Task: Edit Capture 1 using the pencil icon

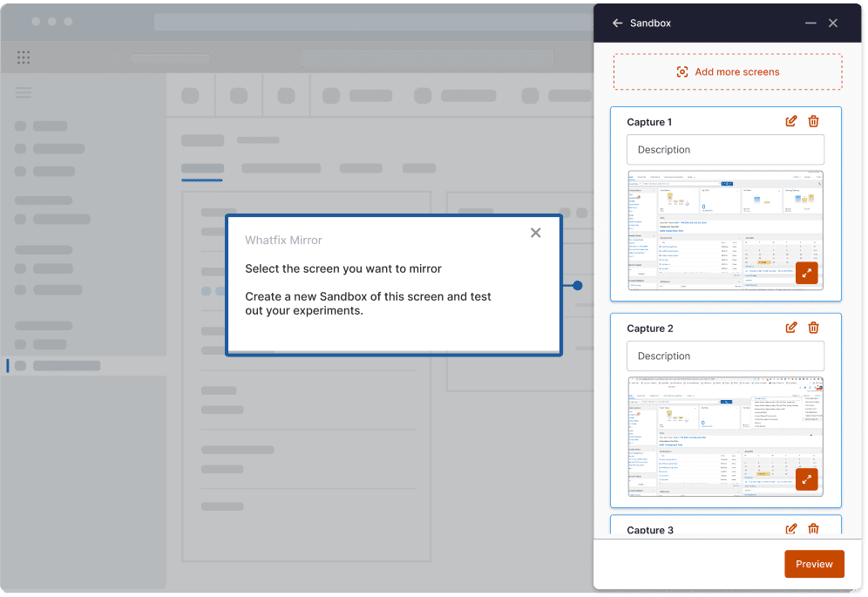Action: click(791, 121)
